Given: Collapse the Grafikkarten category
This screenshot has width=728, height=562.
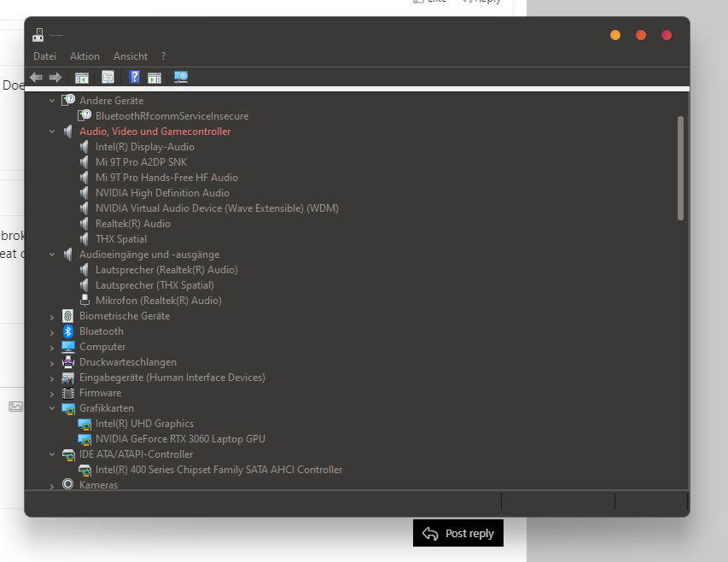Looking at the screenshot, I should (x=52, y=408).
